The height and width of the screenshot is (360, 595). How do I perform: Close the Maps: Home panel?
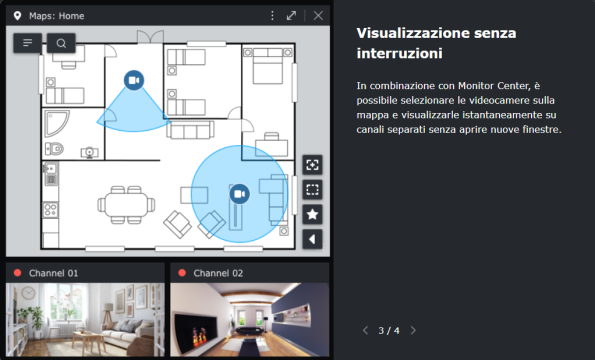[318, 16]
